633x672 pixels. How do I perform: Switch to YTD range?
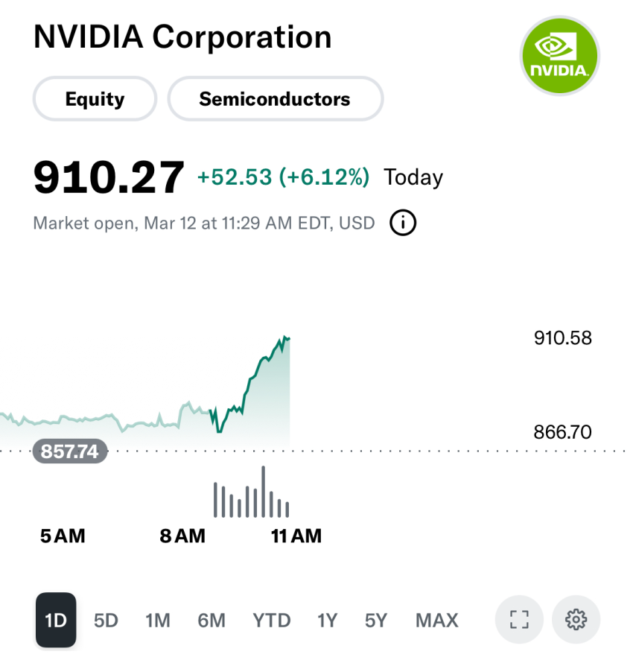pyautogui.click(x=272, y=621)
